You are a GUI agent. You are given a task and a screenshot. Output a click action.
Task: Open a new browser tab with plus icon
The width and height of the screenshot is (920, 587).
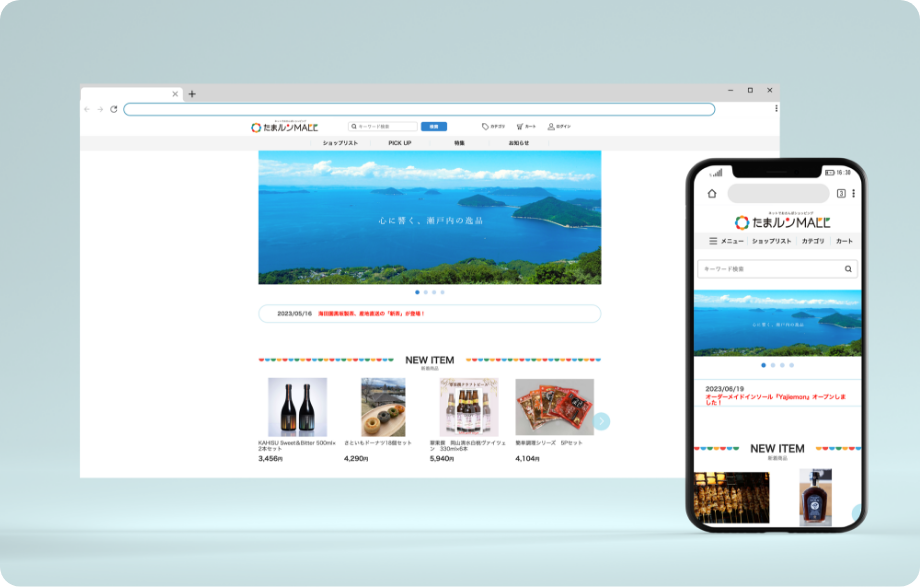192,94
